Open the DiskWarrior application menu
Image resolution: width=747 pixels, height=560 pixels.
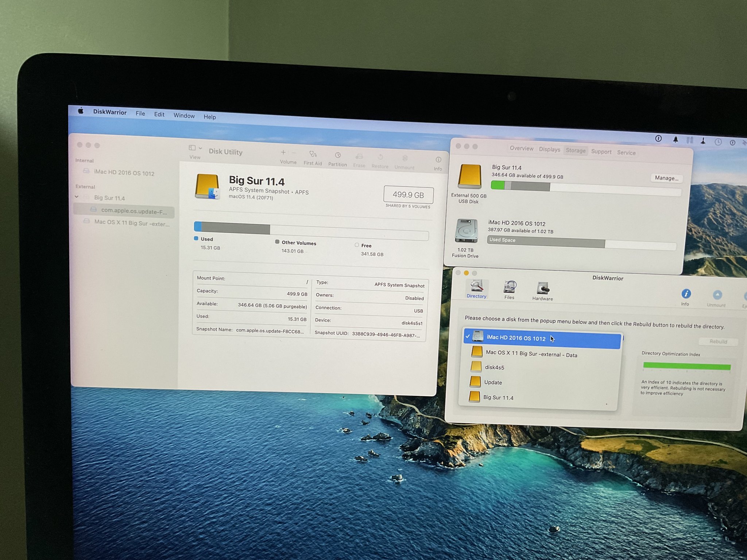110,112
